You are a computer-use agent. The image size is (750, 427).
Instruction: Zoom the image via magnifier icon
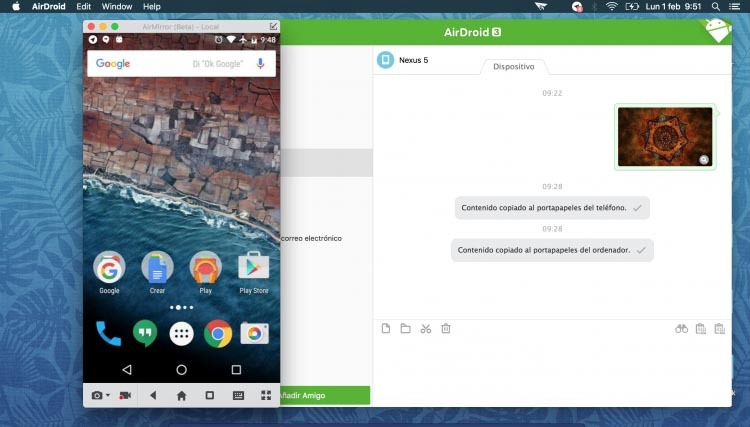[x=704, y=160]
